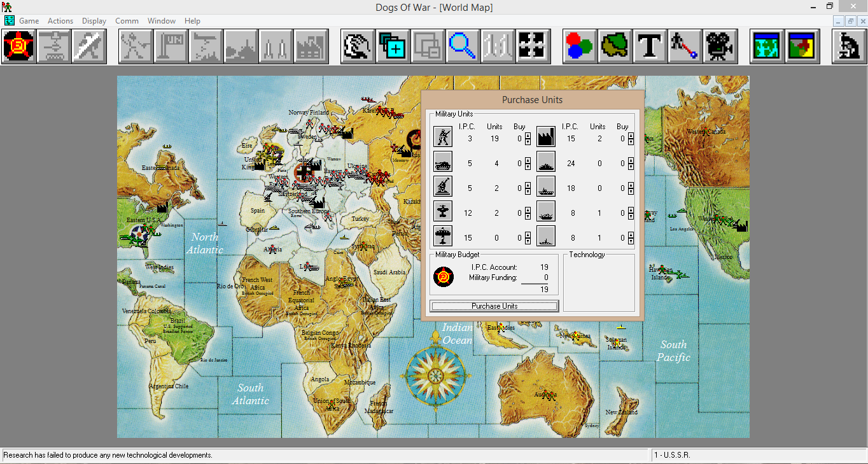Open the Window menu
The height and width of the screenshot is (464, 868).
[x=162, y=21]
